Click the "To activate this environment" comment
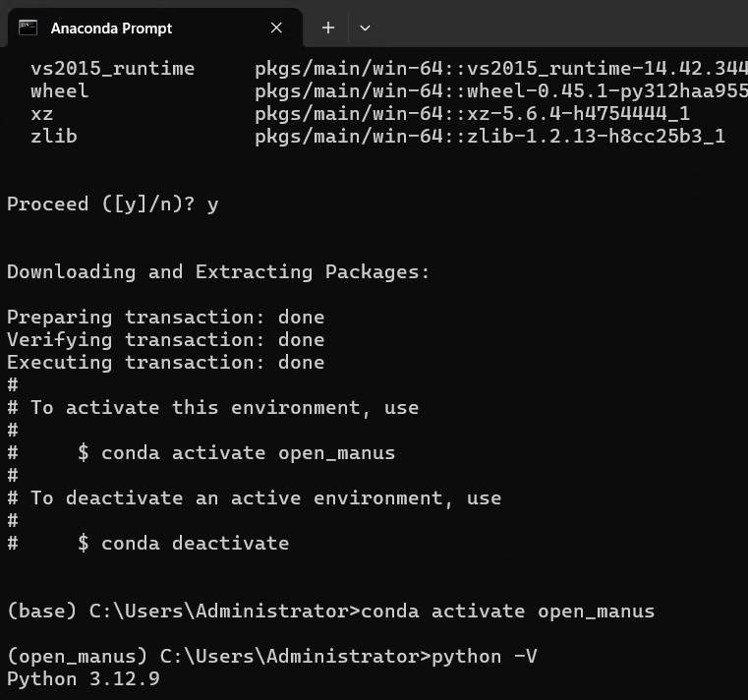The image size is (748, 700). [224, 407]
